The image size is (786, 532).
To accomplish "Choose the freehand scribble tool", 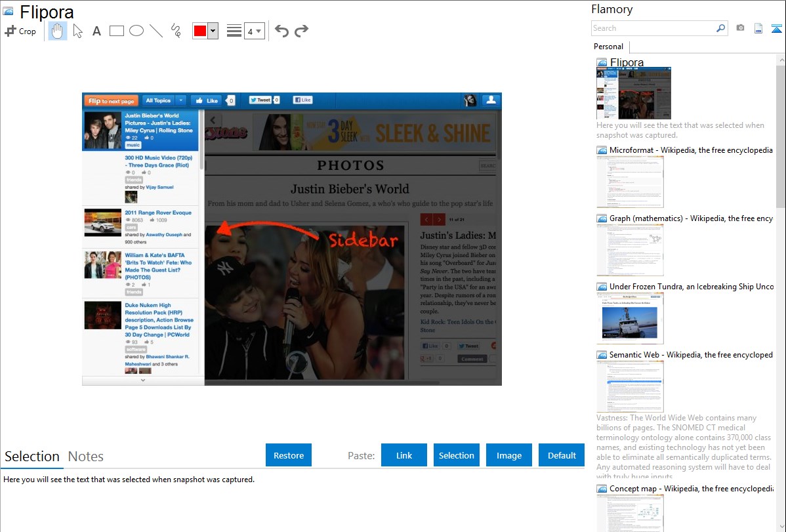I will pyautogui.click(x=176, y=31).
